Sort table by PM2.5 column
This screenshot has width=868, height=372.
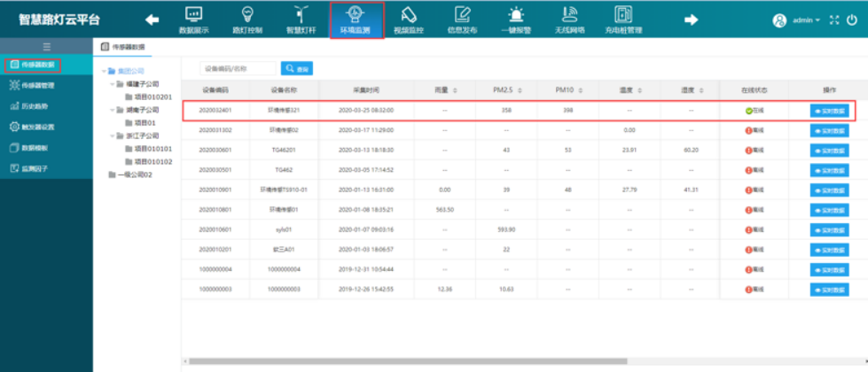(505, 89)
